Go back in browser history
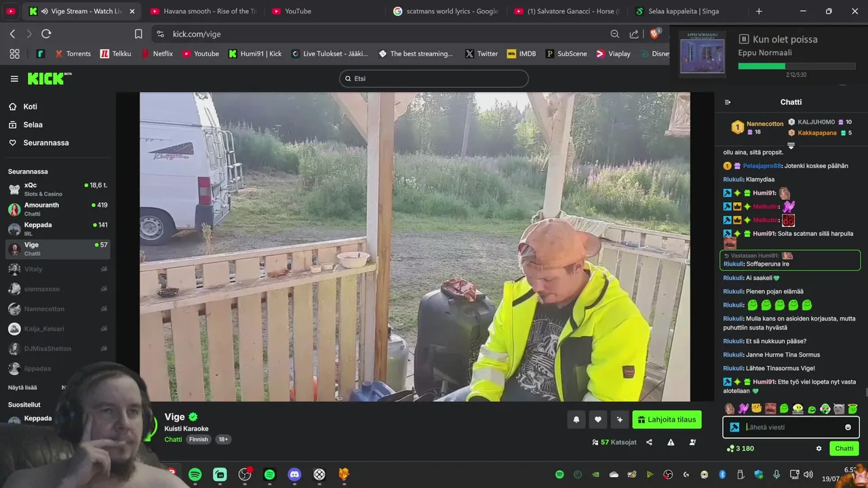This screenshot has height=488, width=868. 12,34
